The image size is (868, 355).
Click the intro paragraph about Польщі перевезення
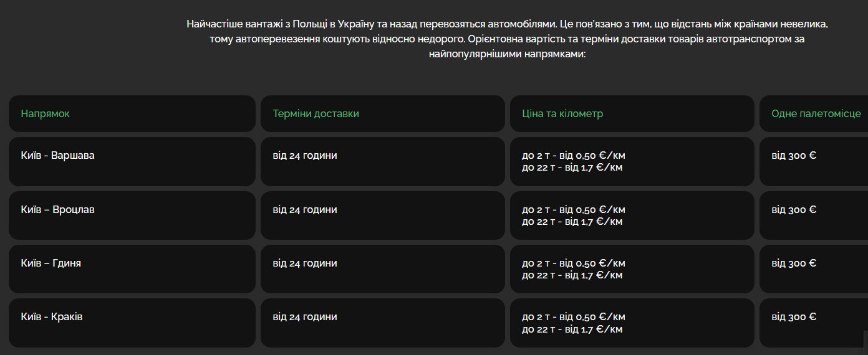(508, 39)
